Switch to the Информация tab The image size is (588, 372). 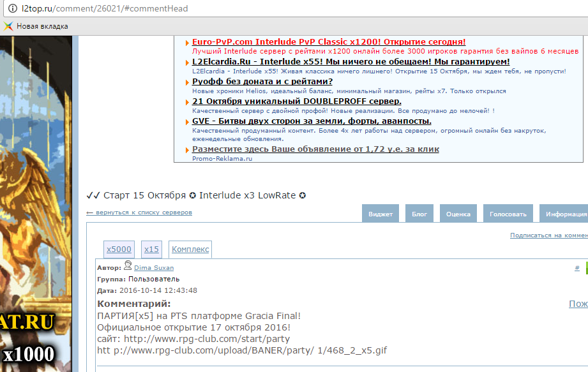click(x=564, y=214)
